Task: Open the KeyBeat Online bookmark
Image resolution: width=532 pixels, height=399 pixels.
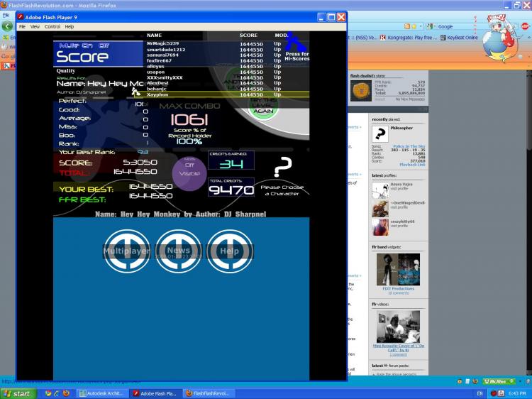Action: 459,38
